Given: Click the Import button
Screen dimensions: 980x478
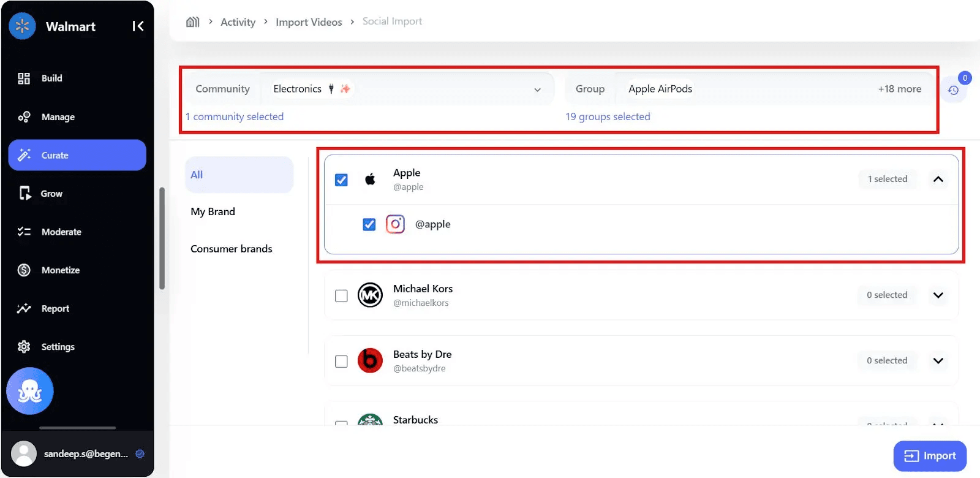Looking at the screenshot, I should coord(930,456).
